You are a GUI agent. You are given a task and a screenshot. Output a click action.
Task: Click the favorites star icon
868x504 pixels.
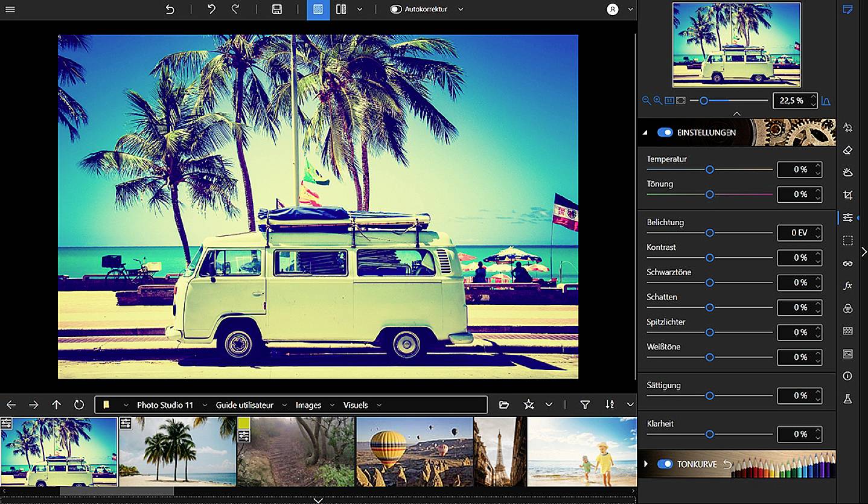529,405
